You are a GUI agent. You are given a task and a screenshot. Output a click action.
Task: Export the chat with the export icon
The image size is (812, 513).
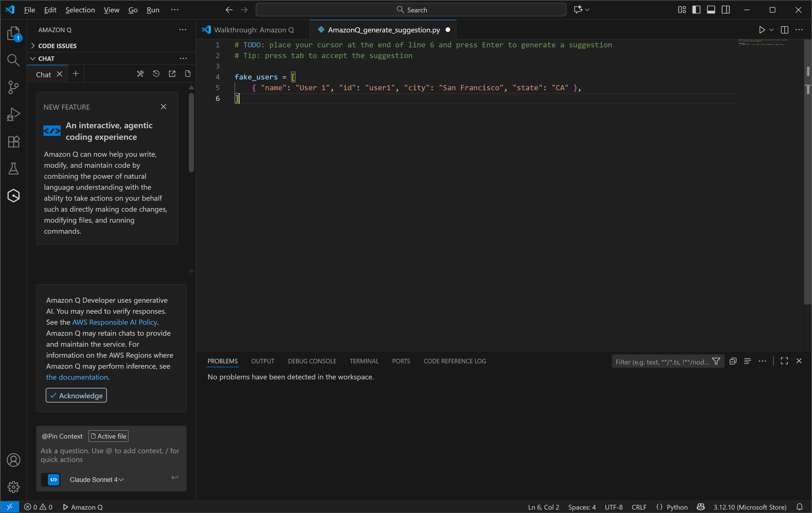[x=172, y=74]
